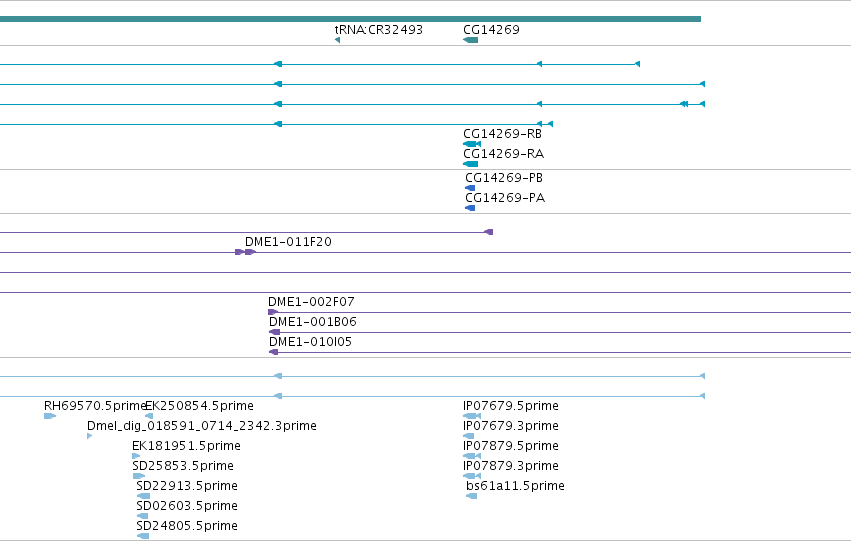Click the SD25853.5prime label
Viewport: 851px width, 541px height.
click(183, 467)
